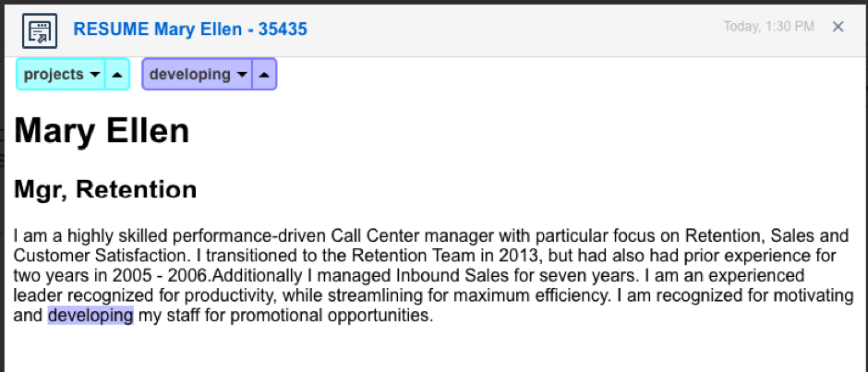Click the Today, 1:30 PM timestamp
Image resolution: width=868 pixels, height=372 pixels.
[769, 27]
